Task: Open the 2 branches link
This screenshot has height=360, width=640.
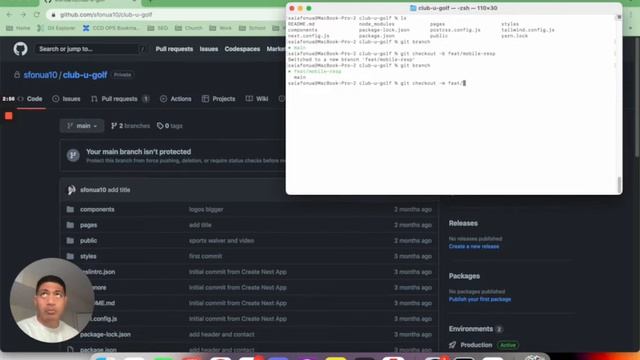Action: [130, 126]
